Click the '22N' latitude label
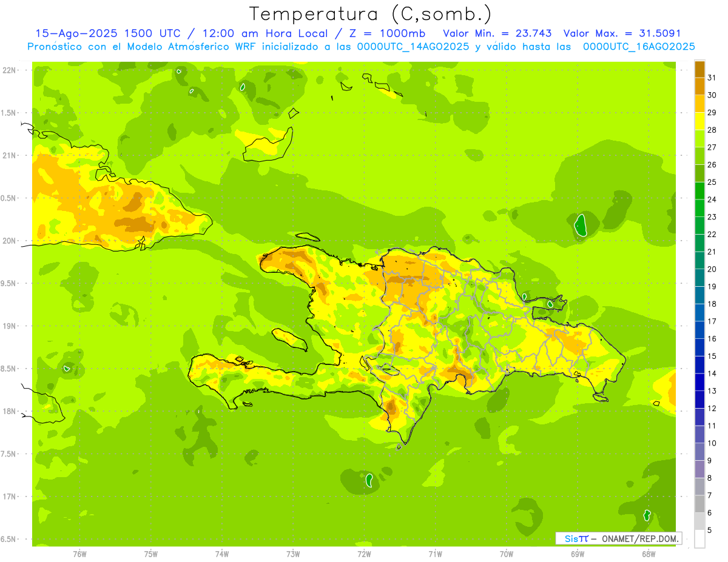The width and height of the screenshot is (728, 562). 9,70
